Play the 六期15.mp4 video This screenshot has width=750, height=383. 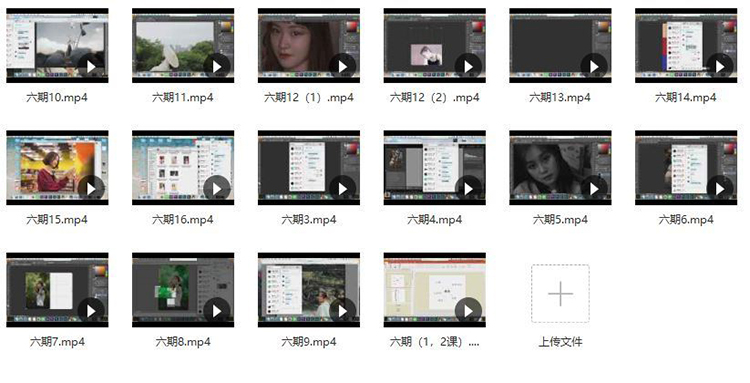[x=91, y=189]
